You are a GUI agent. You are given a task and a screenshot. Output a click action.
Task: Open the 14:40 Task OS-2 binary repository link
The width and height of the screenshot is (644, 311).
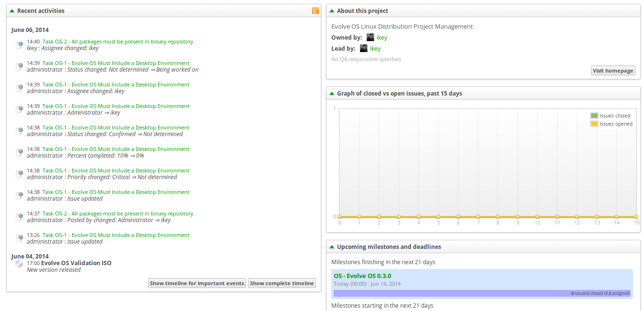[118, 42]
